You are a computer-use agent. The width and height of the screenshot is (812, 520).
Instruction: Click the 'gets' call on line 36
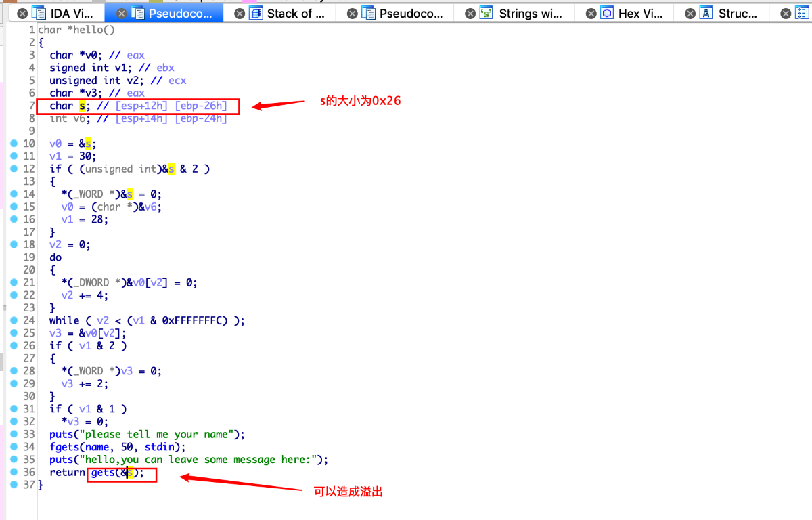(x=101, y=473)
